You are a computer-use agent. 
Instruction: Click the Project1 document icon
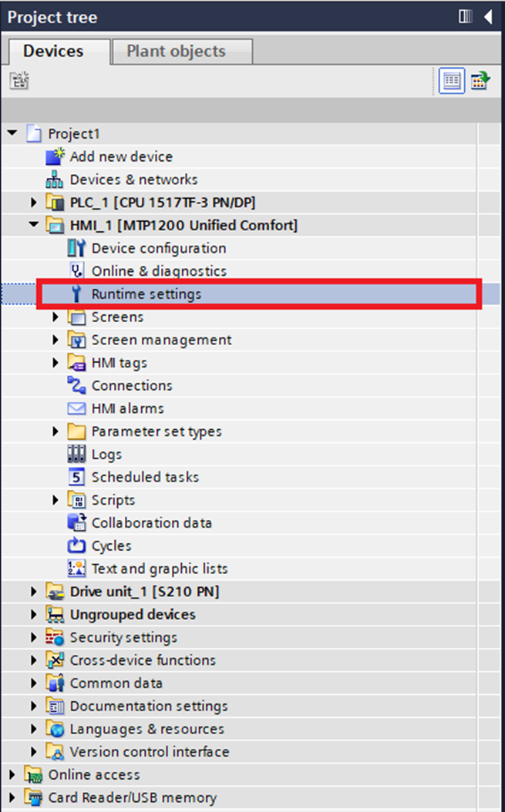(34, 133)
